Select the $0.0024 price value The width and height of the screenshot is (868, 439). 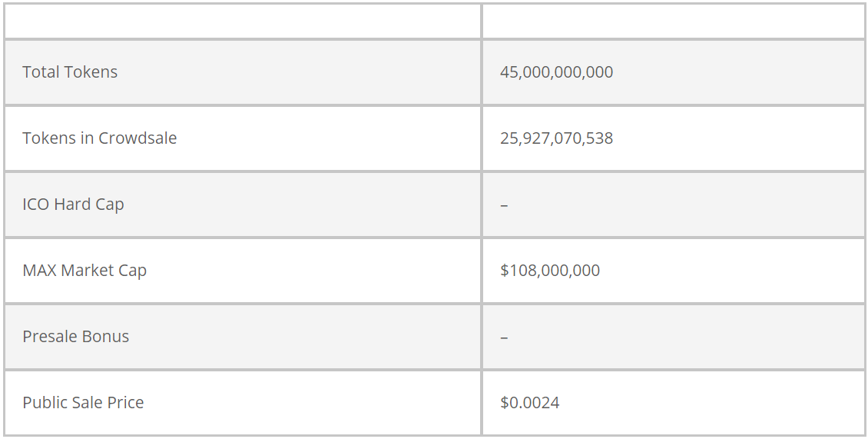pyautogui.click(x=530, y=402)
